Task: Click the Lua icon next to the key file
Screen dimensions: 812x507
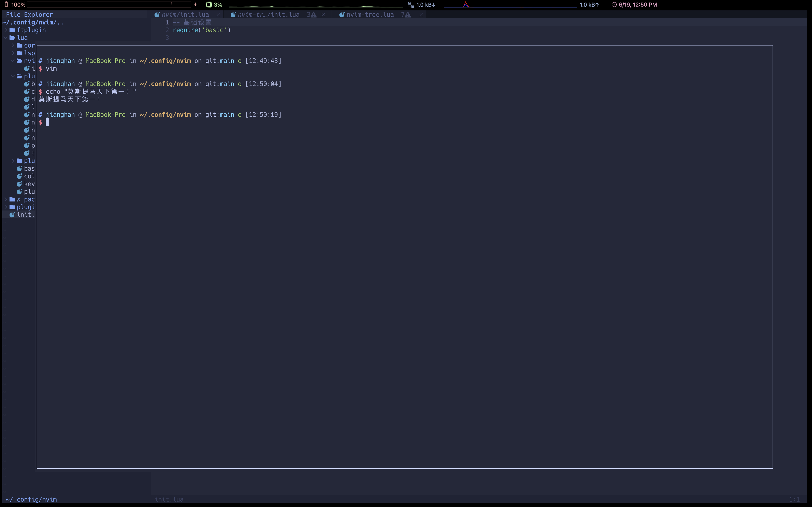Action: tap(19, 184)
